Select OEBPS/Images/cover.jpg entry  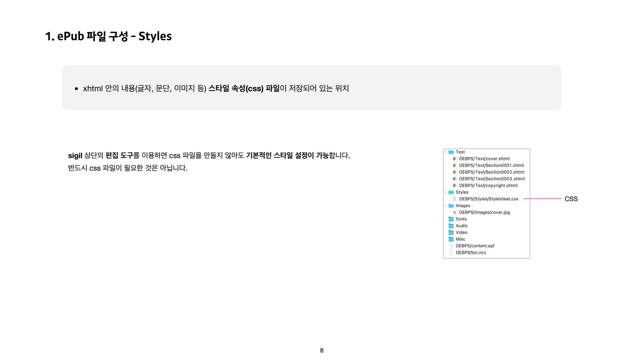(x=485, y=212)
